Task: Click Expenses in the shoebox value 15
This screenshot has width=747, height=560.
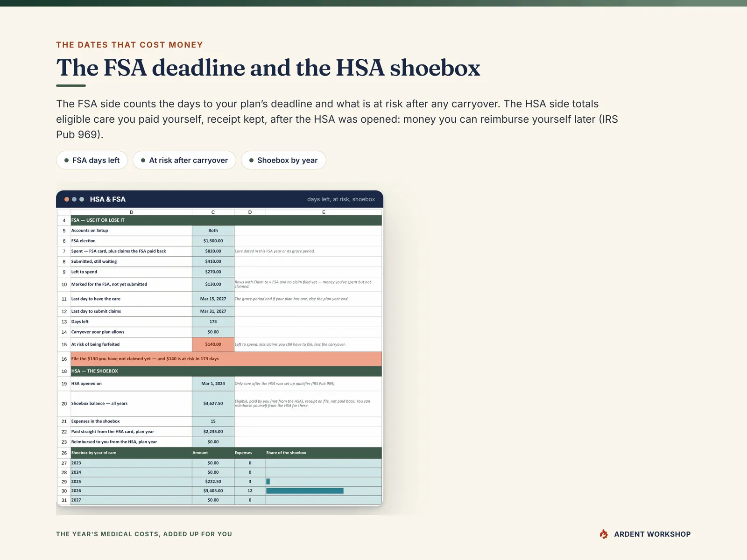Action: tap(213, 421)
